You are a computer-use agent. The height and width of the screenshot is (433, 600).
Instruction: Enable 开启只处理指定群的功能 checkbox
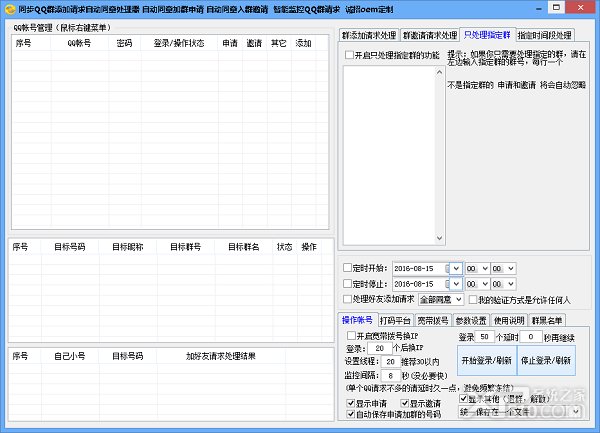coord(349,55)
